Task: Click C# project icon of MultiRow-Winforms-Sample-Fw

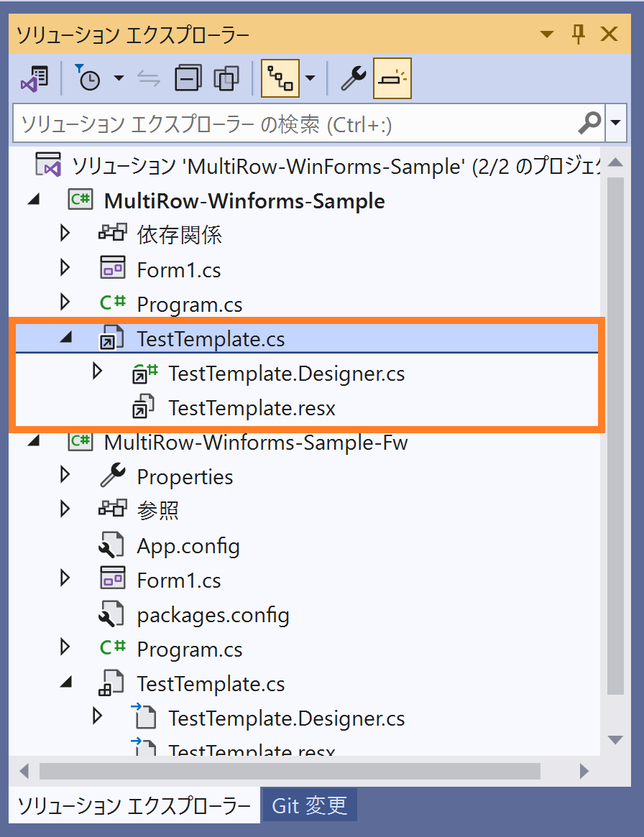Action: point(80,440)
